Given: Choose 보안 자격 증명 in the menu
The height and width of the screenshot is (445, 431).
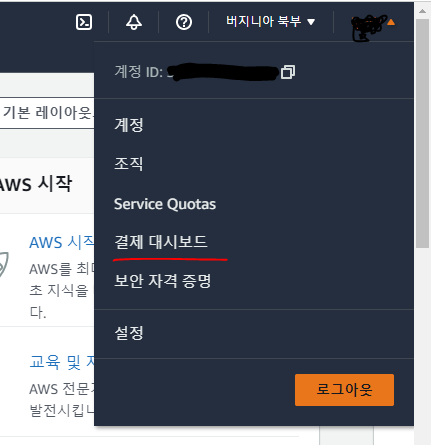Looking at the screenshot, I should pyautogui.click(x=163, y=281).
